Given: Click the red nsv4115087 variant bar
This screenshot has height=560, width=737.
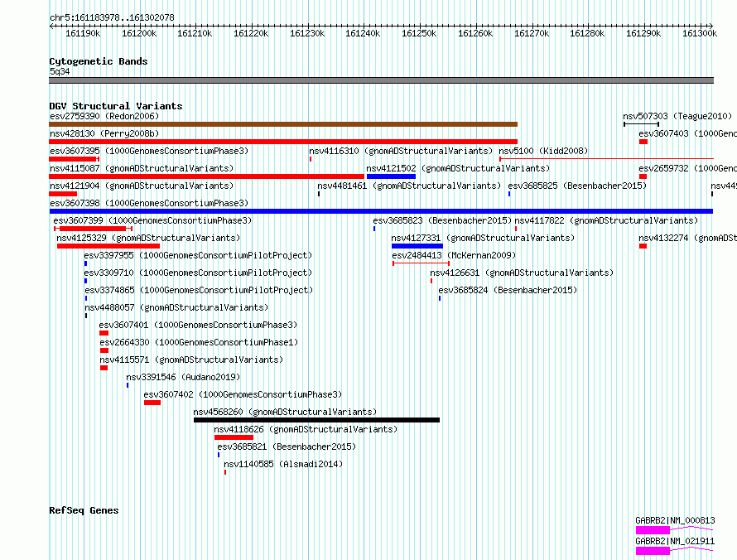Looking at the screenshot, I should click(x=207, y=176).
